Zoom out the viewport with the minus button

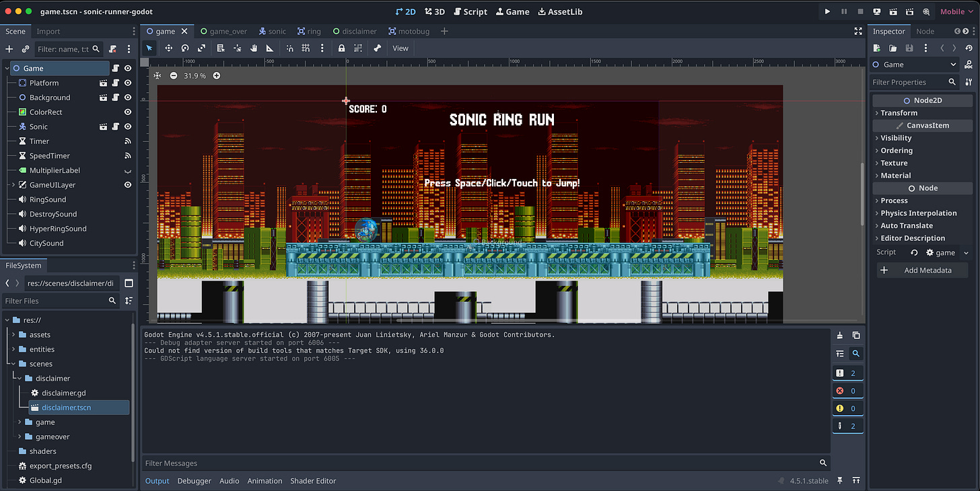point(174,75)
